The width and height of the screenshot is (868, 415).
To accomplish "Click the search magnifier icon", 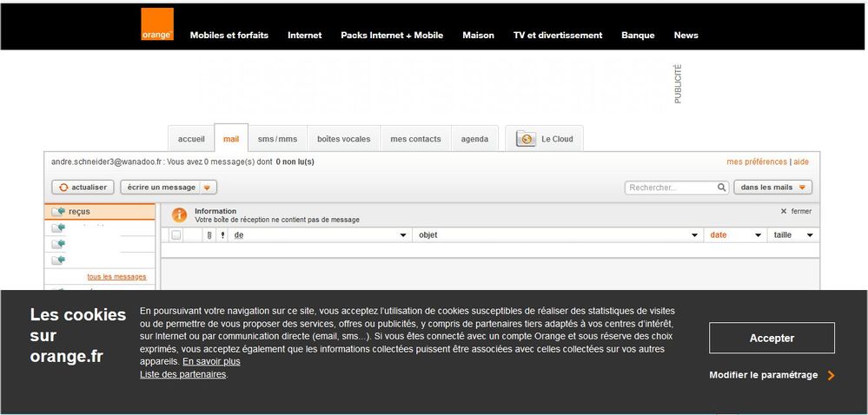I will click(x=721, y=188).
